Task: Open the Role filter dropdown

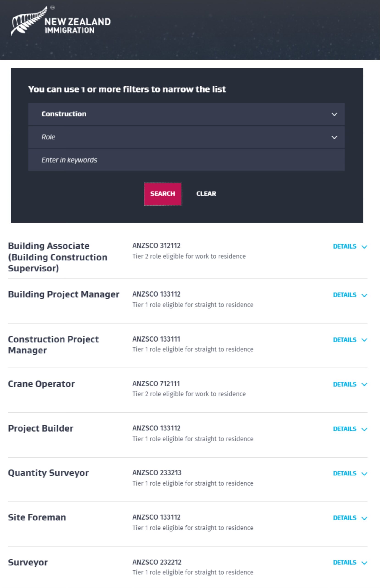Action: click(186, 137)
